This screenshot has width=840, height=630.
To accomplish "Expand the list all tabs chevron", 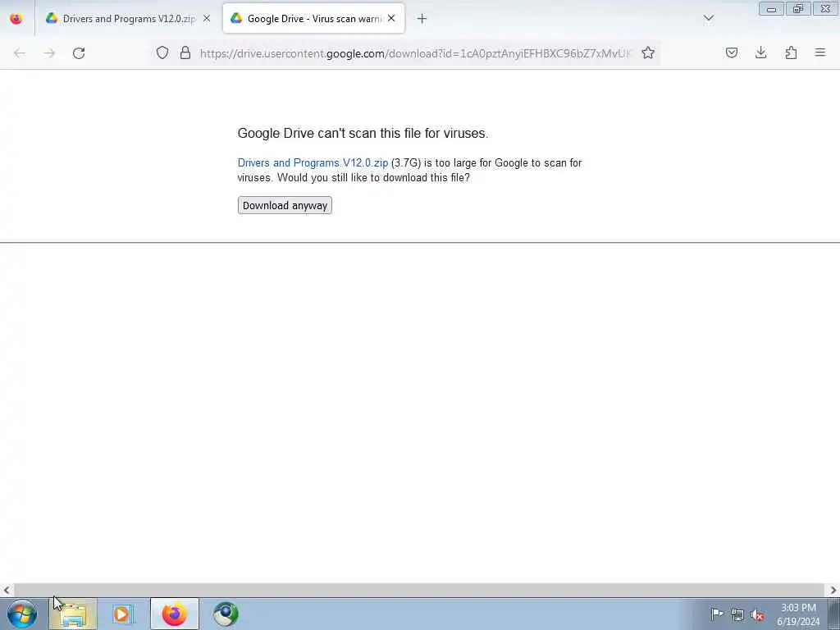I will (x=709, y=19).
